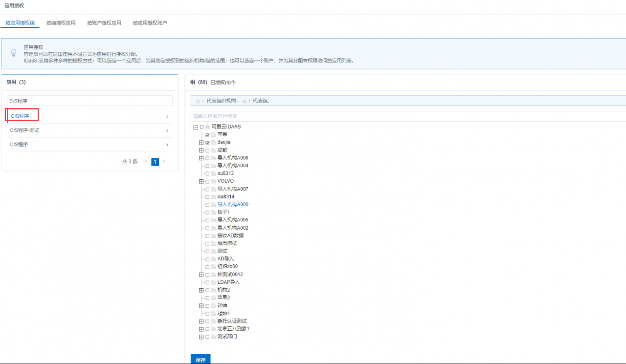Go to previous page arrow in pagination

click(x=146, y=162)
